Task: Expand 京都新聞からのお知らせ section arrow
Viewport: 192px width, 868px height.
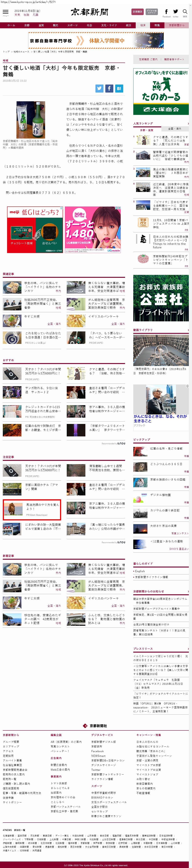Action: tap(188, 591)
